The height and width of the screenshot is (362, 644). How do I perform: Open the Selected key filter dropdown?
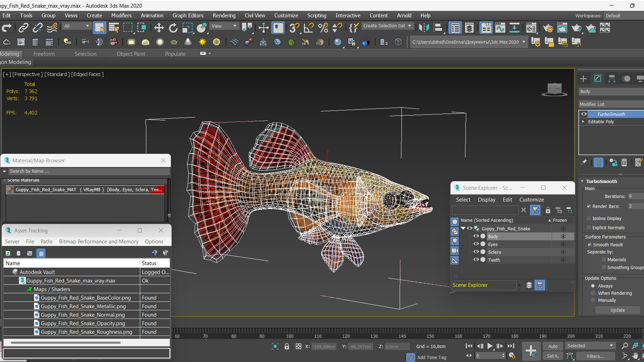pyautogui.click(x=590, y=346)
